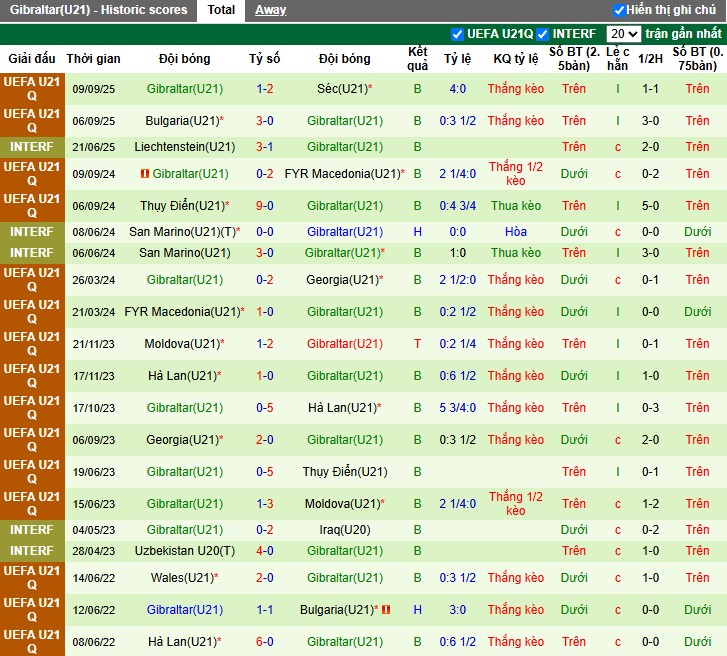The image size is (727, 656).
Task: Click the UEFA U21 Q league cell for 09/09/25
Action: [32, 89]
